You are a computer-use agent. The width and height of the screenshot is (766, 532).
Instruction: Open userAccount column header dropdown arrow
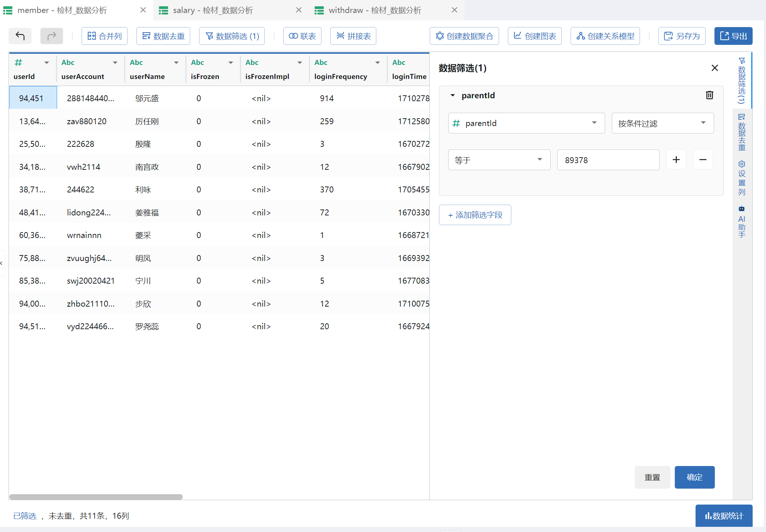(x=115, y=63)
